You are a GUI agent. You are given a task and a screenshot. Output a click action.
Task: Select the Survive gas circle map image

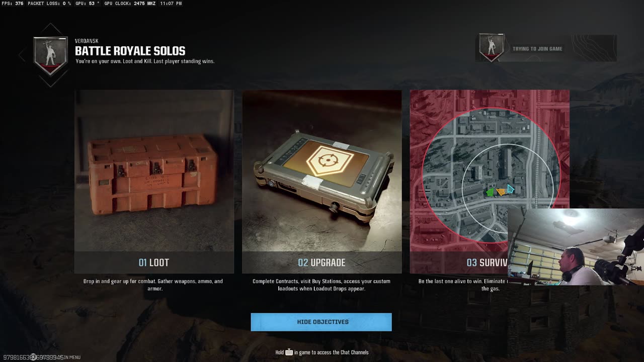[x=490, y=171]
